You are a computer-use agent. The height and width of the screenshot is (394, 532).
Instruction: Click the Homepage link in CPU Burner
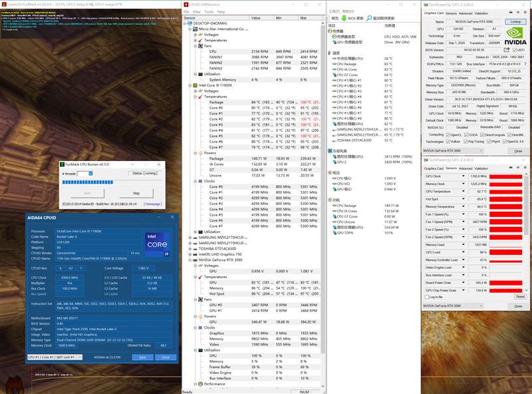point(153,204)
